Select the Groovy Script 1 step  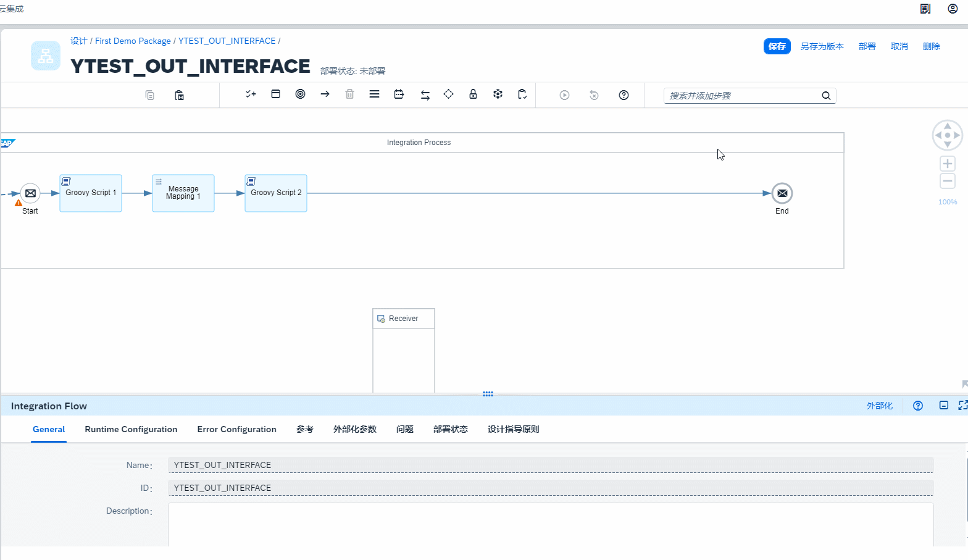[91, 193]
